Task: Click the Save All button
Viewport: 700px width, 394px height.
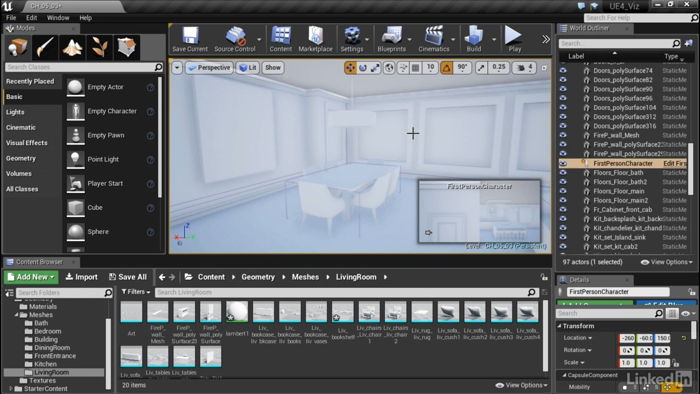Action: 128,277
